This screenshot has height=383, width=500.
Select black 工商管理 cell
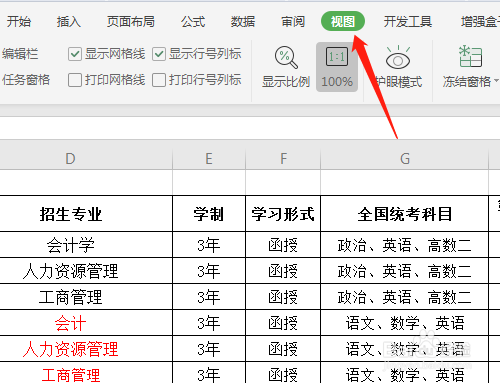coord(86,297)
